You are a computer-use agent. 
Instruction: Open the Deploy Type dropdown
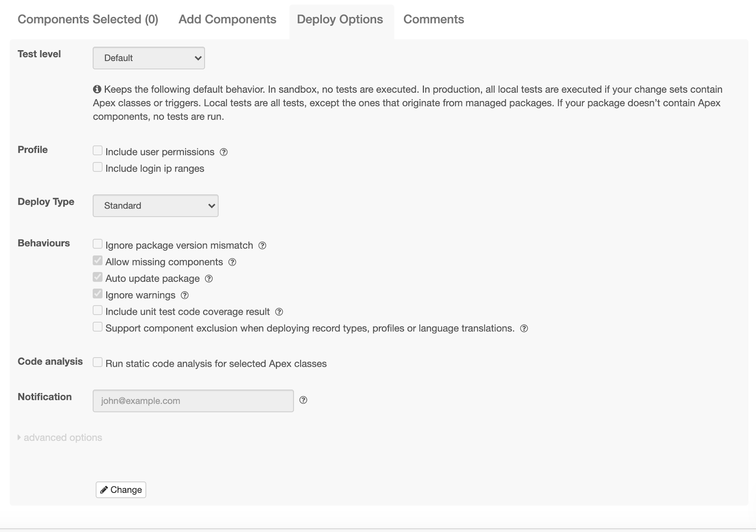(x=155, y=206)
